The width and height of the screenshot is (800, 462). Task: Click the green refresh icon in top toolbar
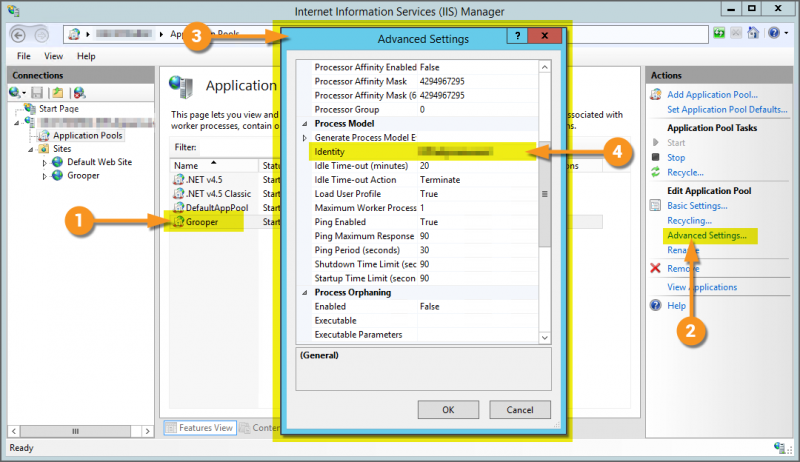(x=719, y=33)
